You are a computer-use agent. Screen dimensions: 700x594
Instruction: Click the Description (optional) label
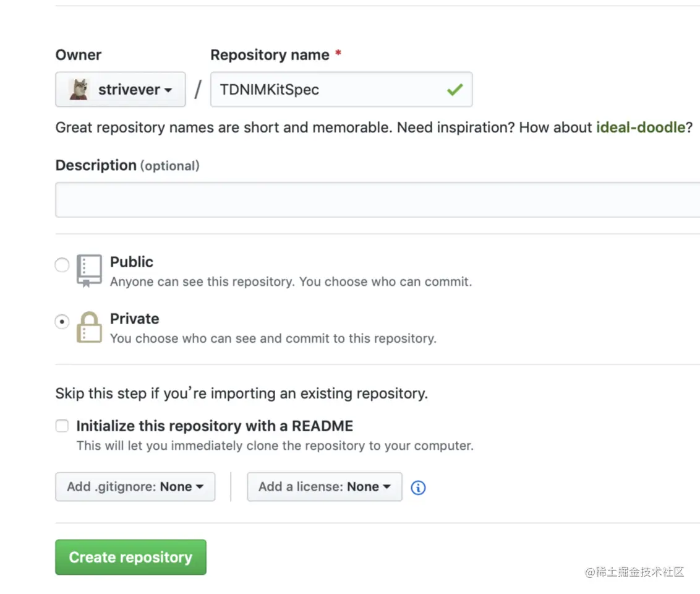(x=127, y=165)
